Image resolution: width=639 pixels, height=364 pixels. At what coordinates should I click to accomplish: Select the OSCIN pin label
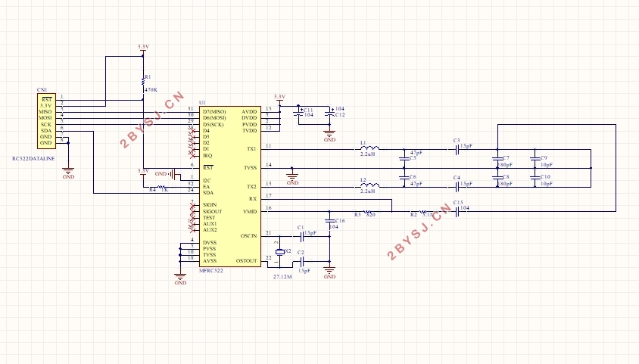click(x=248, y=236)
